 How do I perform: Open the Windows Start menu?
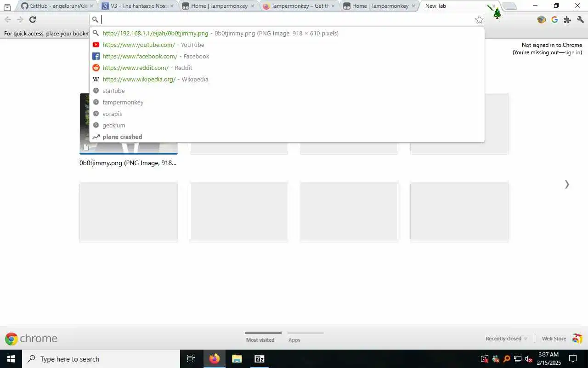[x=11, y=359]
